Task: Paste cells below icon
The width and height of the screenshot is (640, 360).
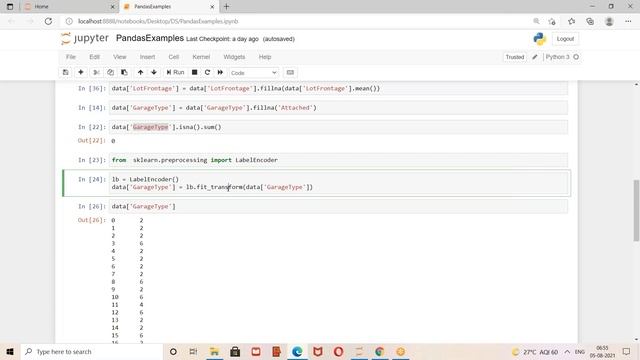Action: (124, 72)
